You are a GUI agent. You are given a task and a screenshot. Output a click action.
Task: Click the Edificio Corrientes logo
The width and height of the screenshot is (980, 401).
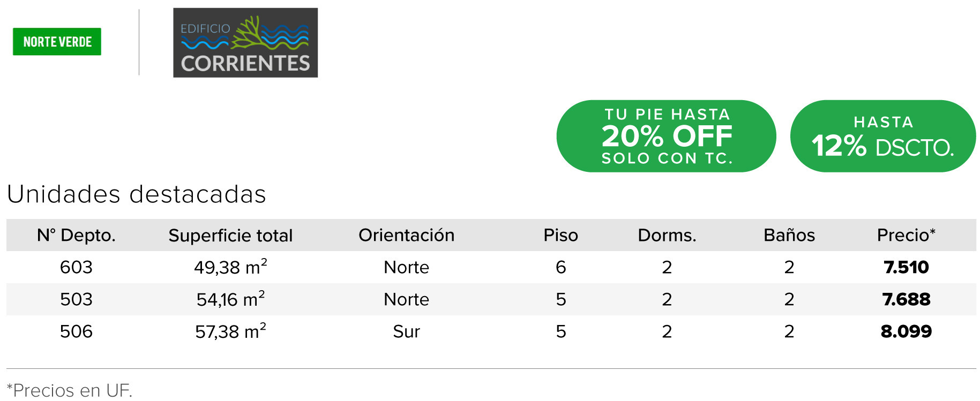pos(245,43)
